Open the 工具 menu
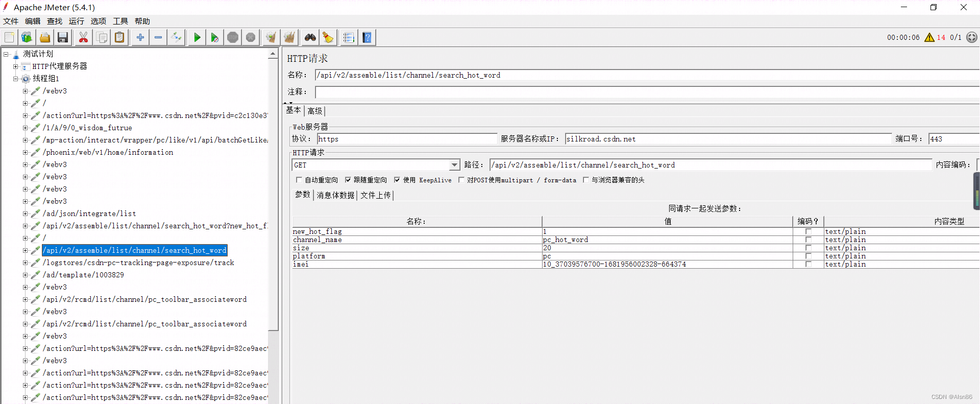Image resolution: width=980 pixels, height=404 pixels. pyautogui.click(x=120, y=21)
